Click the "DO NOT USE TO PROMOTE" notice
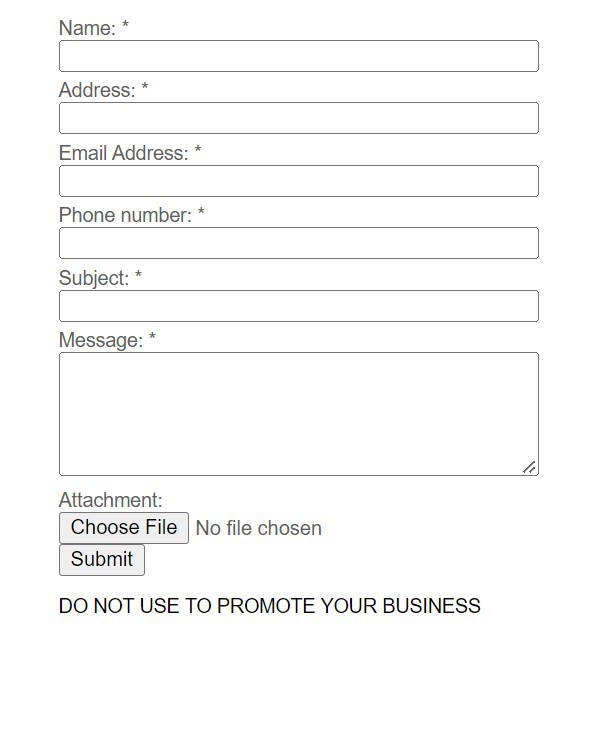 click(x=269, y=606)
